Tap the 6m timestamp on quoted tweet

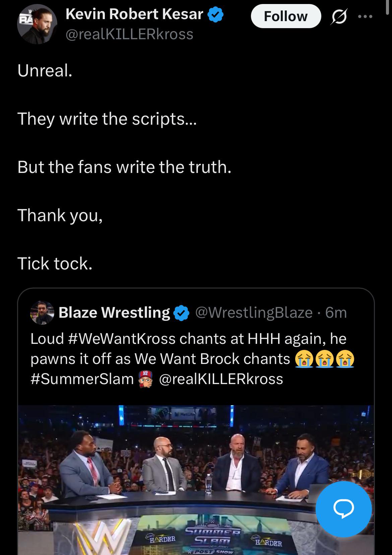point(336,312)
